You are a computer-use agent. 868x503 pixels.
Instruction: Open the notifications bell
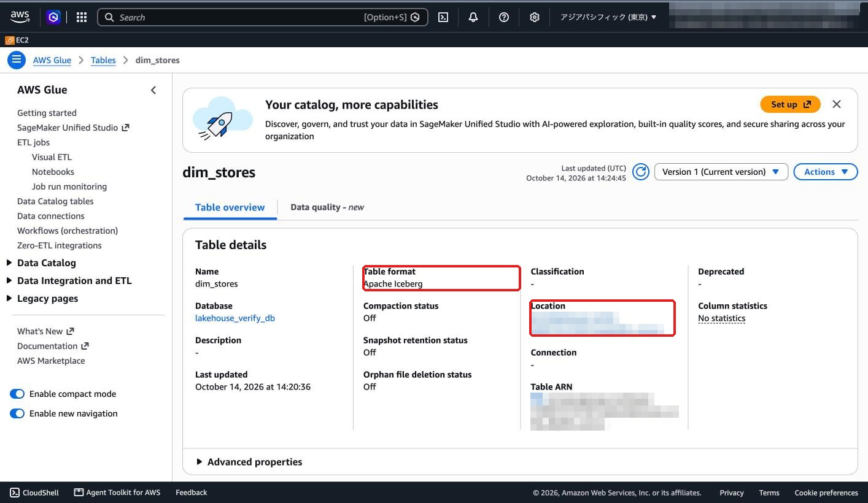coord(473,17)
